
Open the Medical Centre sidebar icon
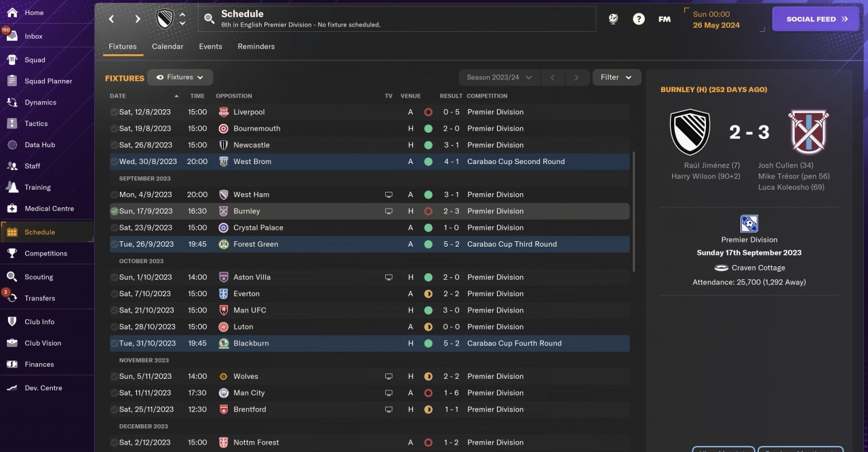12,209
